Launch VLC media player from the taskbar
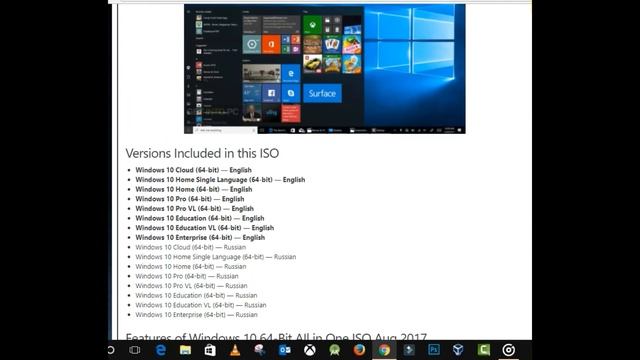The width and height of the screenshot is (640, 360). point(235,350)
